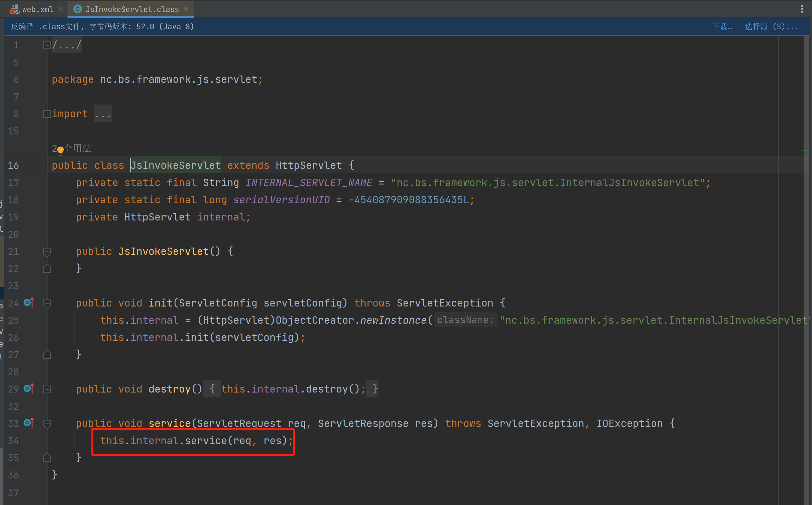812x505 pixels.
Task: Expand the folded destroy method body
Action: 47,389
